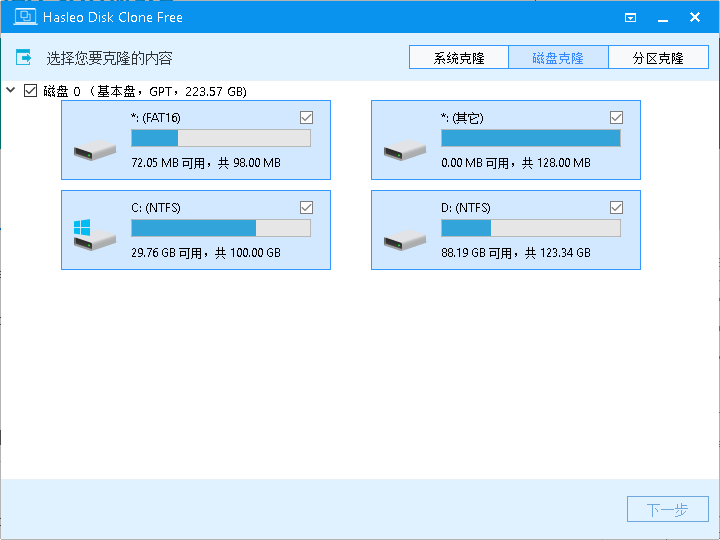The image size is (720, 540).
Task: Uncheck the 磁盘 0 checkbox
Action: point(30,90)
